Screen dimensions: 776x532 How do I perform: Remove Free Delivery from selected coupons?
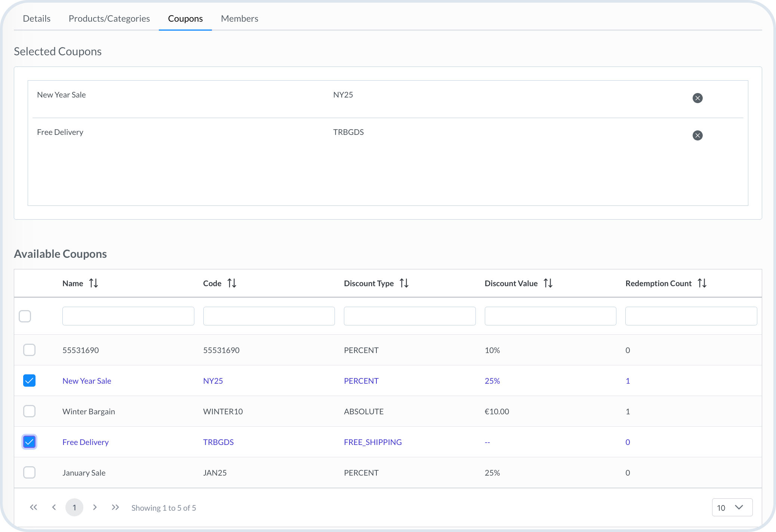[697, 135]
